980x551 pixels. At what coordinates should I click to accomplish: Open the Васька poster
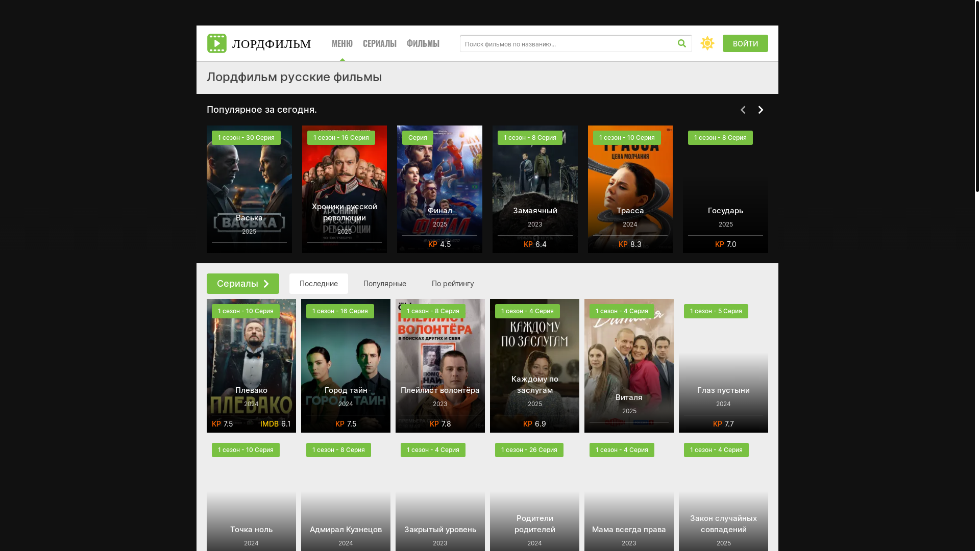[x=249, y=189]
